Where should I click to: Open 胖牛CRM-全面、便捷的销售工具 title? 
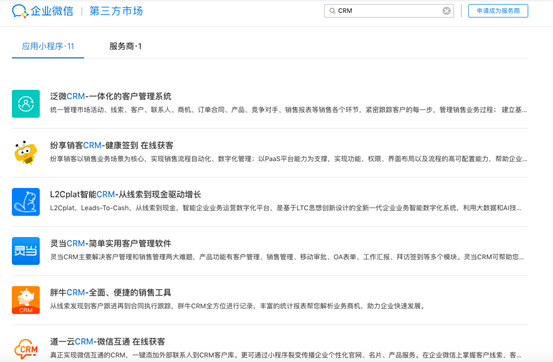(x=110, y=292)
